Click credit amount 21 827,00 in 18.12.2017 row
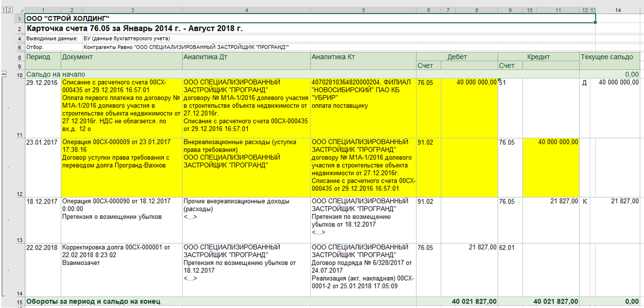Image resolution: width=644 pixels, height=308 pixels. point(551,220)
